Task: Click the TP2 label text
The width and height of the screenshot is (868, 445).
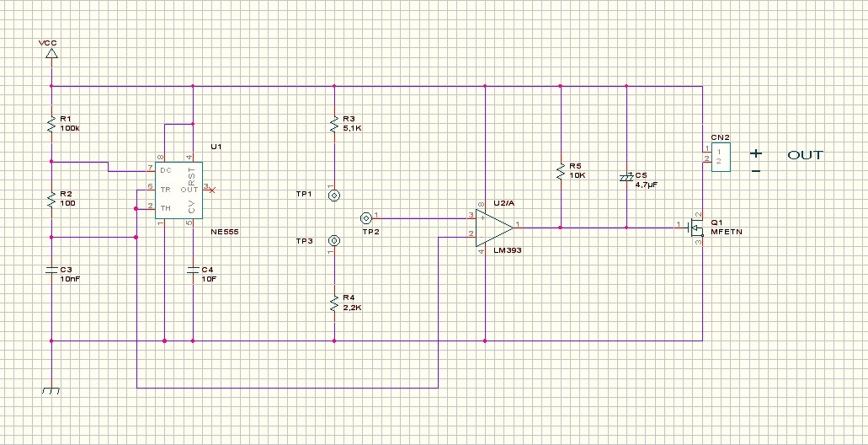Action: click(x=370, y=232)
